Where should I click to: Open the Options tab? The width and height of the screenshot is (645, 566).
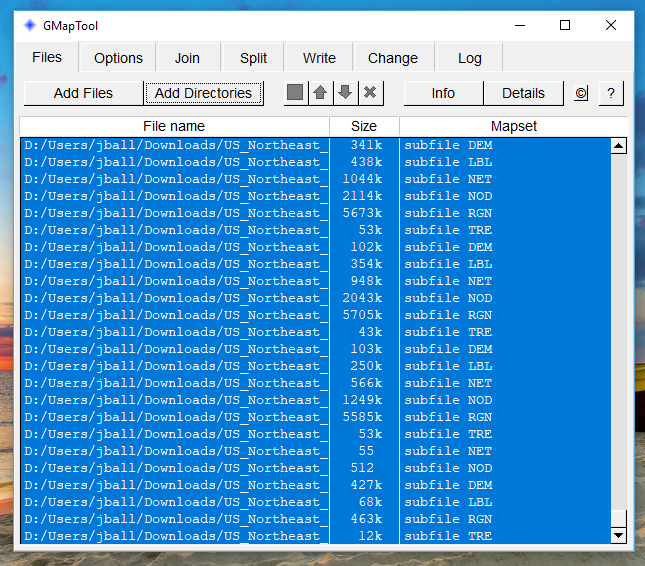click(x=118, y=58)
